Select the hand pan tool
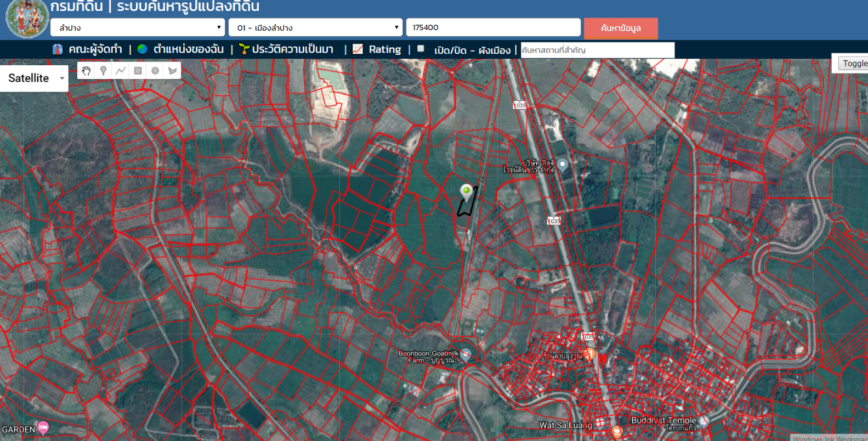The image size is (868, 441). (86, 71)
